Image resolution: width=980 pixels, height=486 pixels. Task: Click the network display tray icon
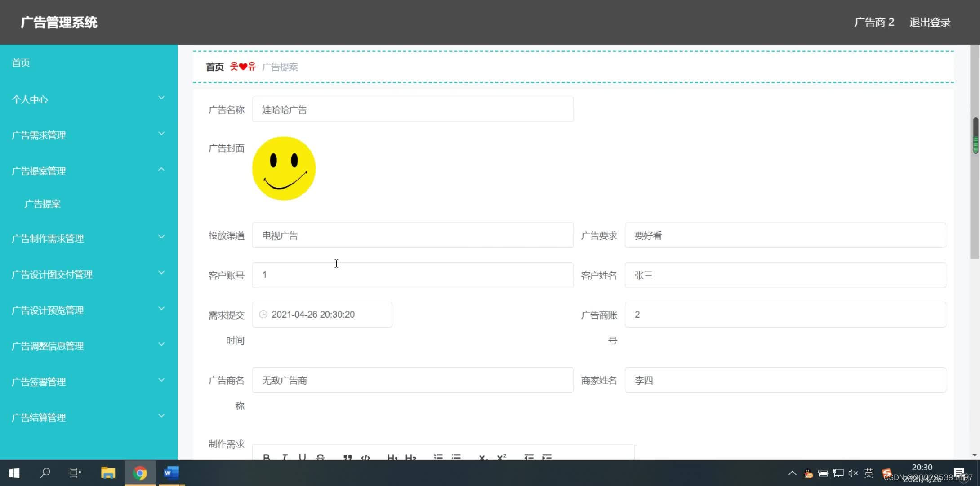838,473
